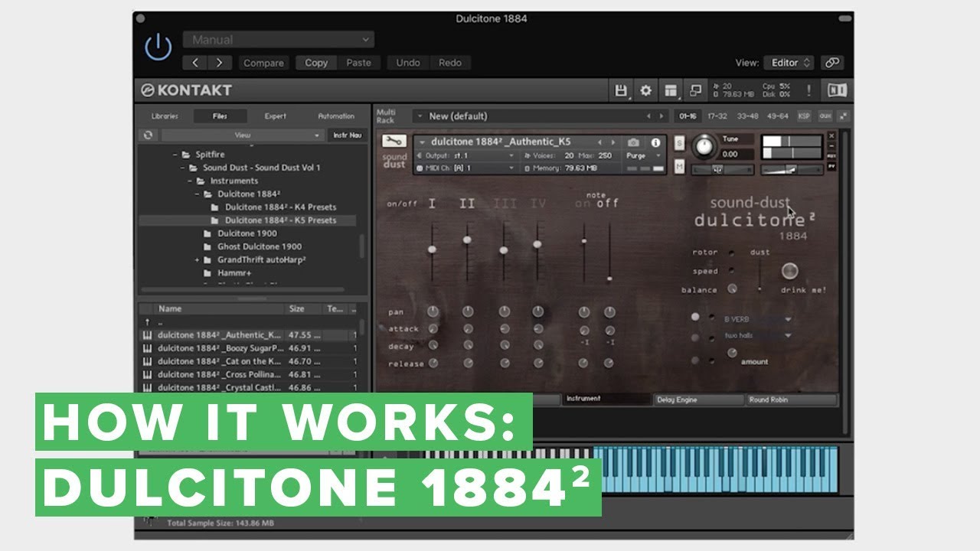Click the plugin forward arrow button

220,63
